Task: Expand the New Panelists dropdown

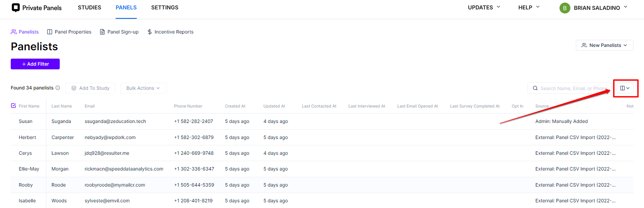Action: coord(604,45)
